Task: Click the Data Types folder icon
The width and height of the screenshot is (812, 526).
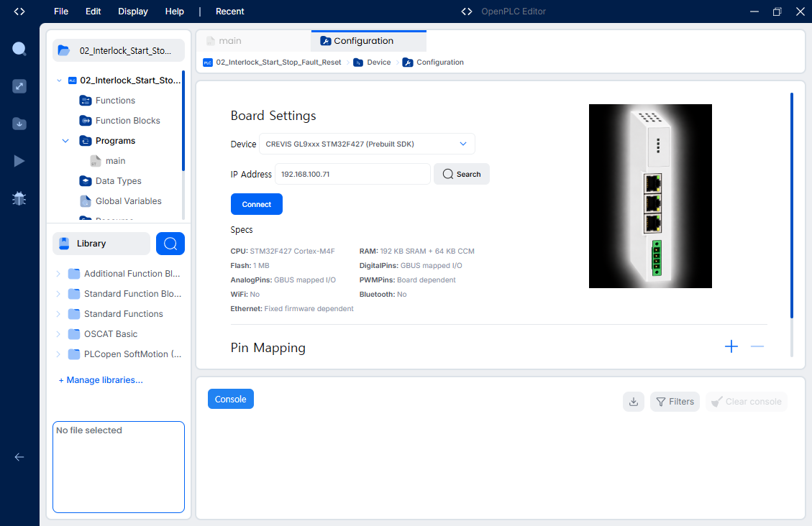Action: 86,181
